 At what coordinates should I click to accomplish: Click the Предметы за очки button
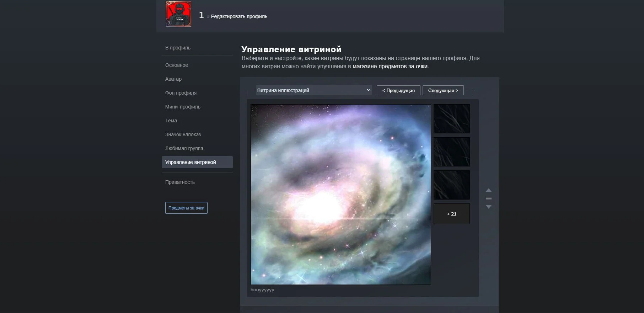pos(186,208)
